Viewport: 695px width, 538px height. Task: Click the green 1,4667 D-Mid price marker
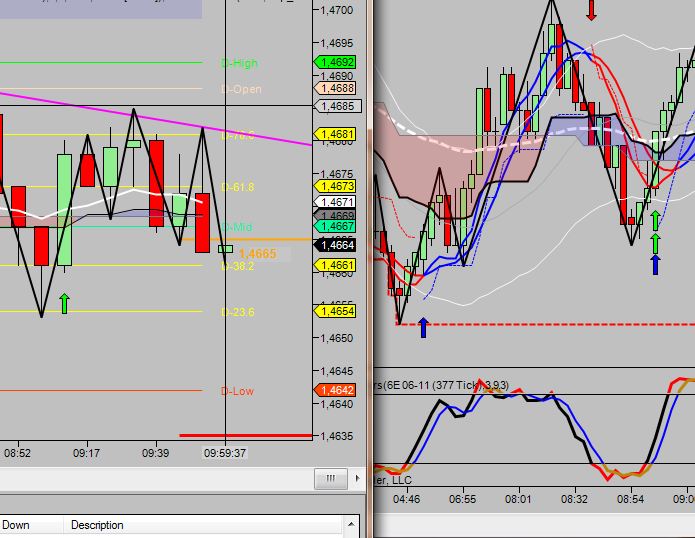click(x=335, y=226)
